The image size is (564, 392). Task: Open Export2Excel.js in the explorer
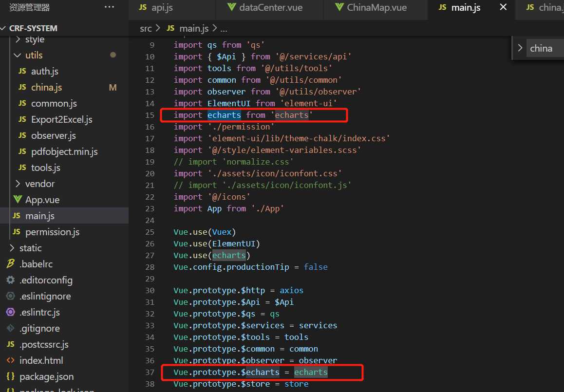point(61,119)
